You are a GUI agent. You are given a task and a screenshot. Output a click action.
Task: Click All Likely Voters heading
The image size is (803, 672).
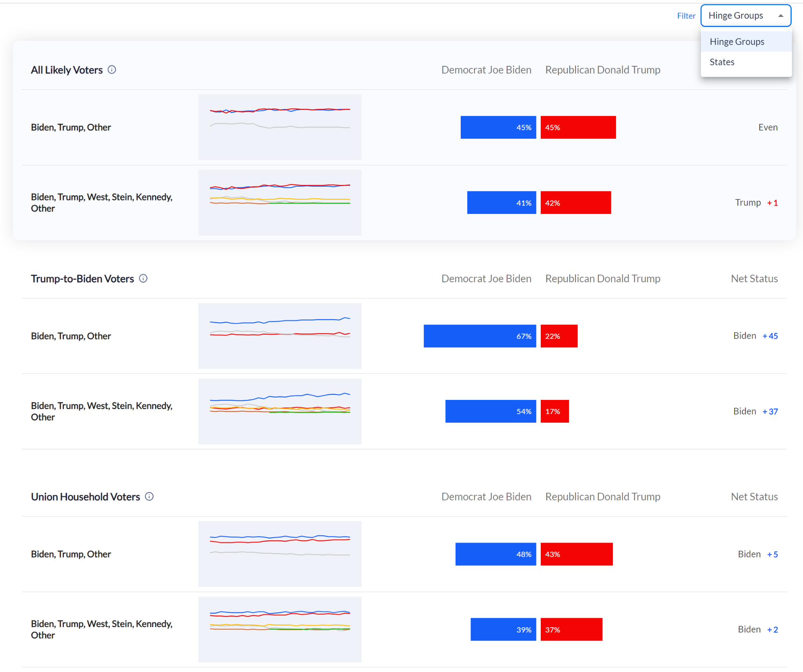67,70
